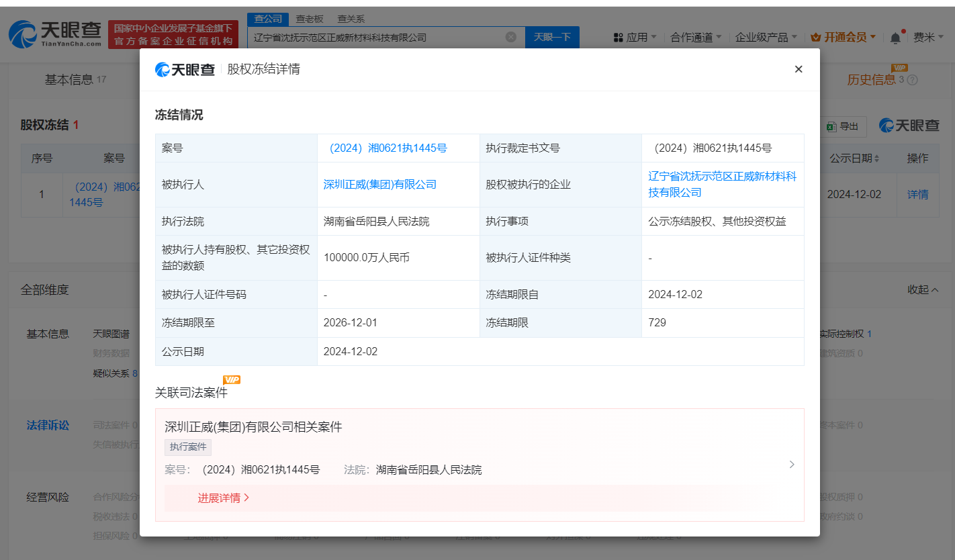
Task: Click 执行案件 tag in related case
Action: (188, 447)
